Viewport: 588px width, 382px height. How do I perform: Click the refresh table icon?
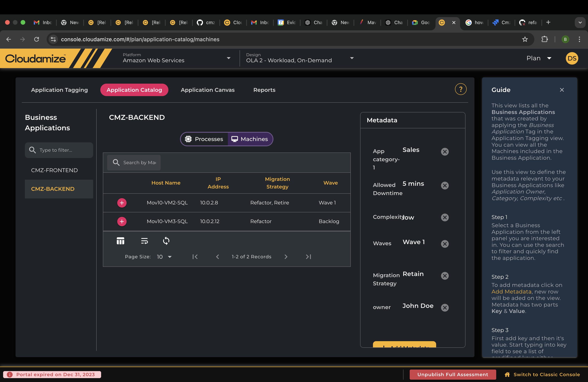point(166,241)
